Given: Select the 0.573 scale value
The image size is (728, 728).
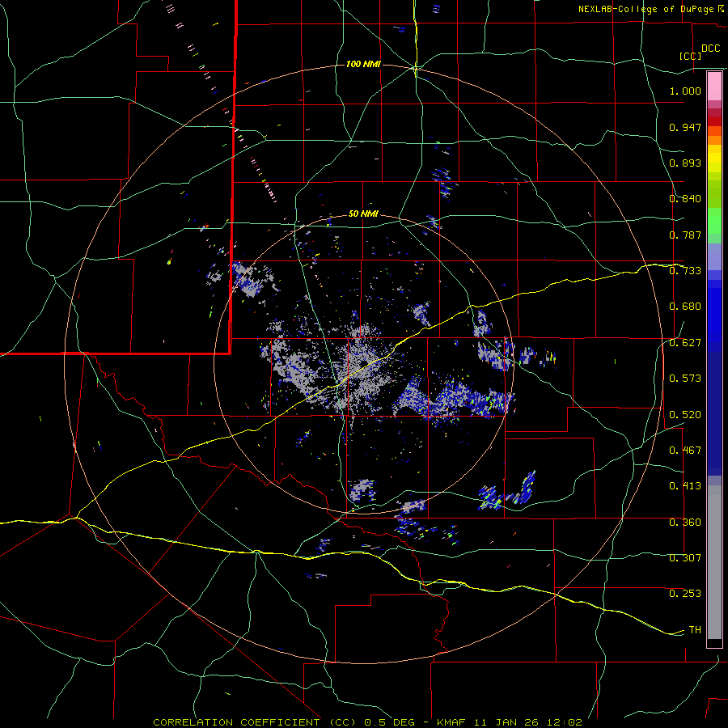Looking at the screenshot, I should point(685,379).
